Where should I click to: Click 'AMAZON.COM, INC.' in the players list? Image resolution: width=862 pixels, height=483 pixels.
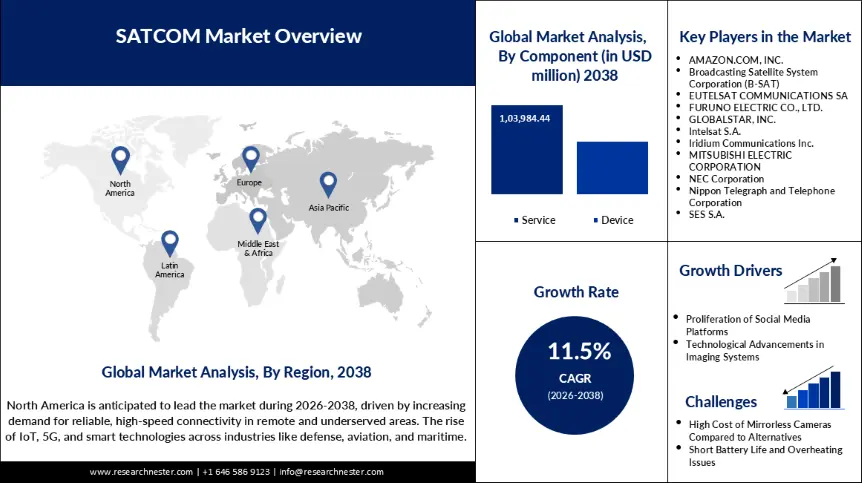point(736,60)
